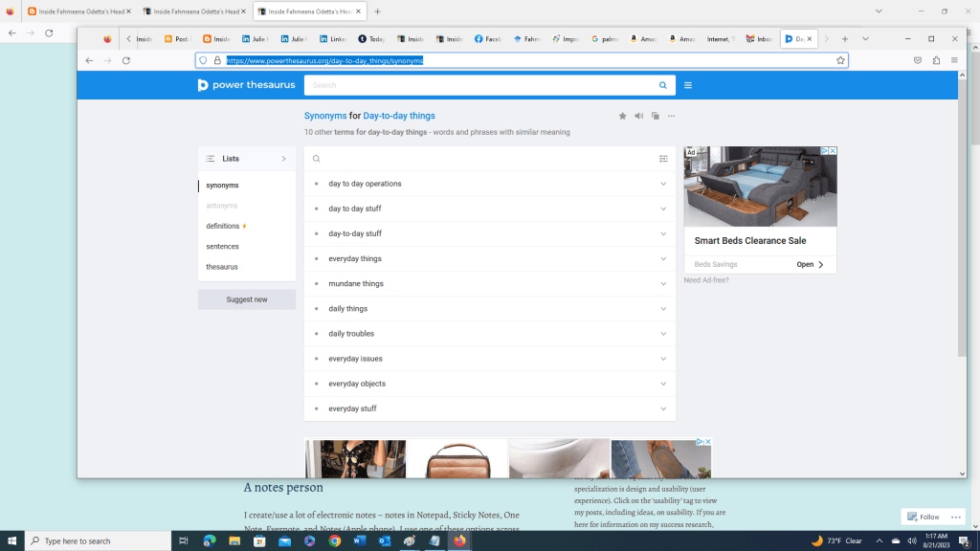Open Microsoft Word from the taskbar

pyautogui.click(x=360, y=540)
